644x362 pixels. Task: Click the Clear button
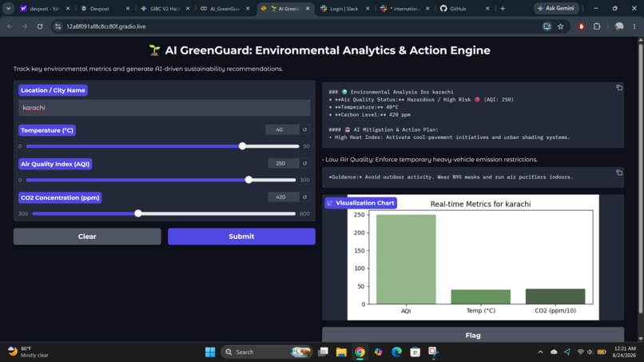(x=87, y=237)
